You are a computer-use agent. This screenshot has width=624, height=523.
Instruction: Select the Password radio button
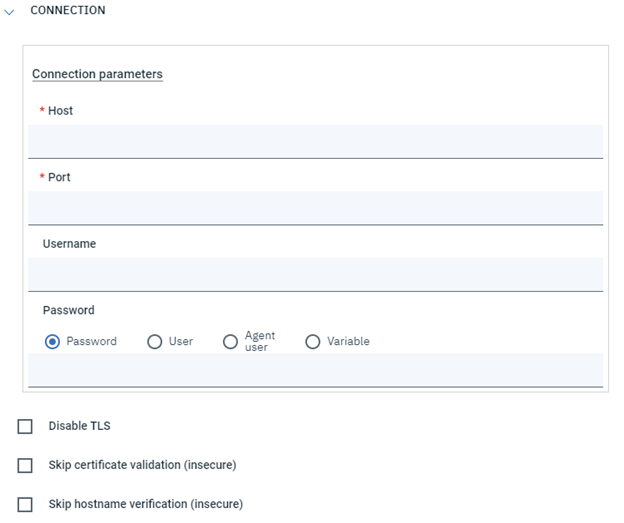coord(53,342)
